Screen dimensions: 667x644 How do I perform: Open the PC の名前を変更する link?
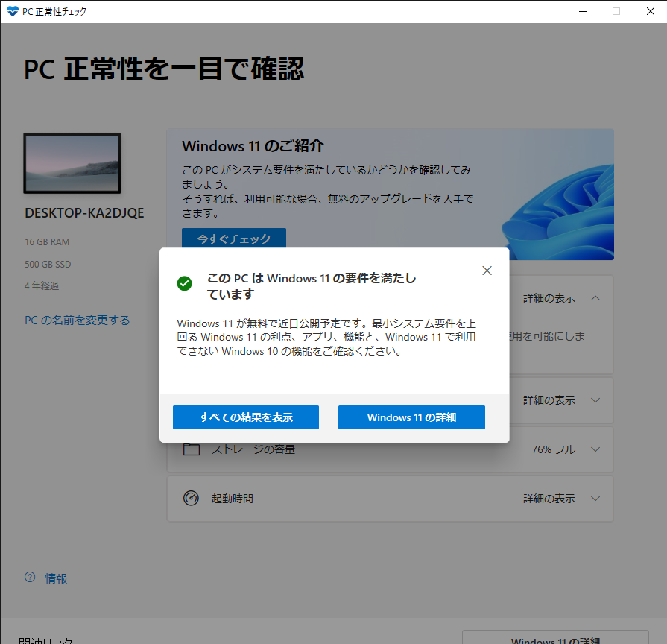point(78,320)
